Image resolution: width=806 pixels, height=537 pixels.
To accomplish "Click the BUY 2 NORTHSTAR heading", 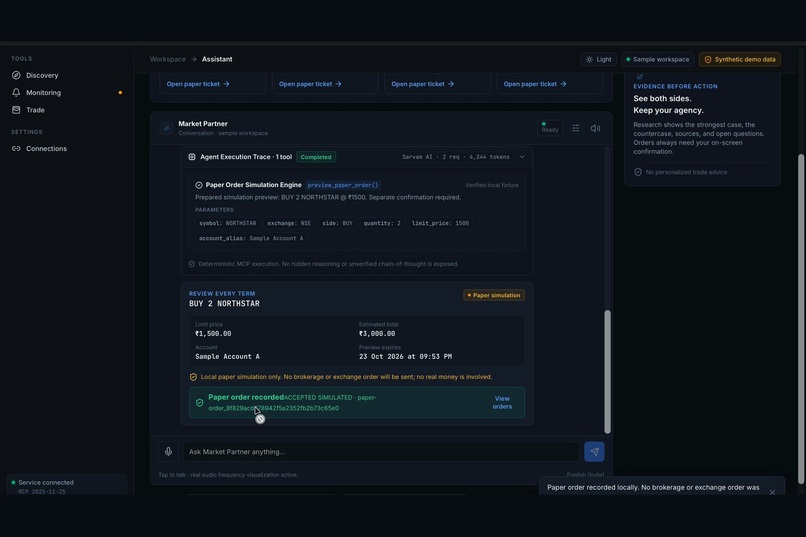I will pos(224,304).
